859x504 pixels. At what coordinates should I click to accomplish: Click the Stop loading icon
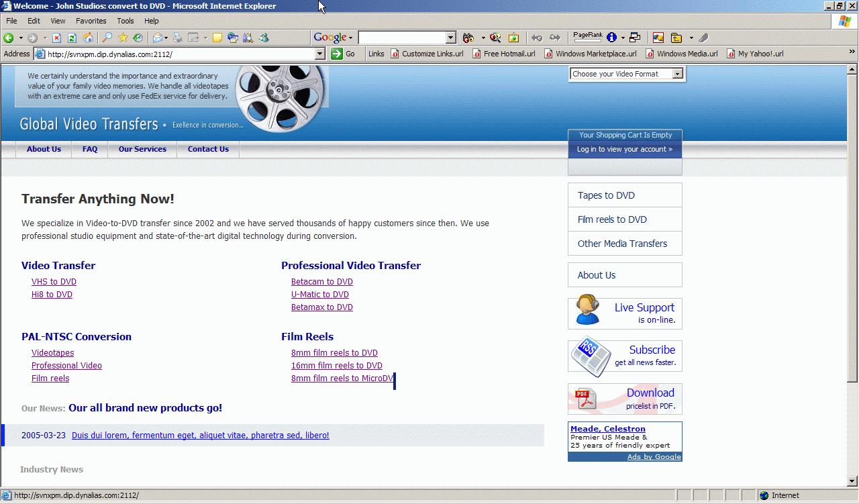coord(57,38)
